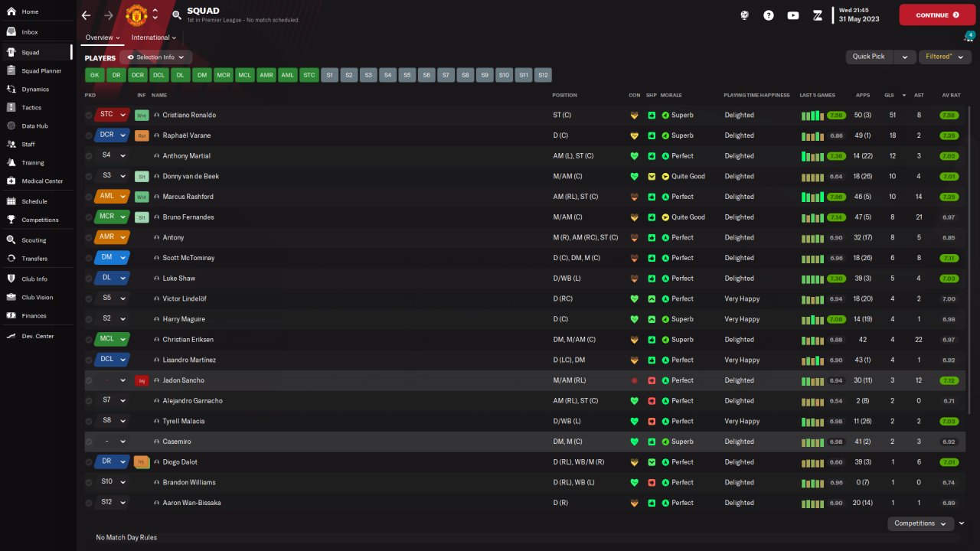Tick the selection circle for Marcus Rashford
The image size is (980, 551).
pos(89,197)
